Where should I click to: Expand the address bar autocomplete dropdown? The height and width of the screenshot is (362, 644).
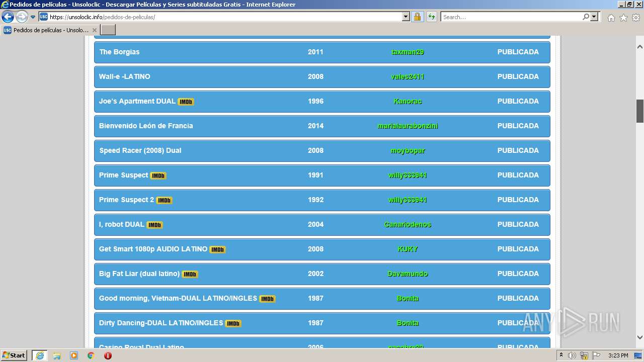(406, 17)
